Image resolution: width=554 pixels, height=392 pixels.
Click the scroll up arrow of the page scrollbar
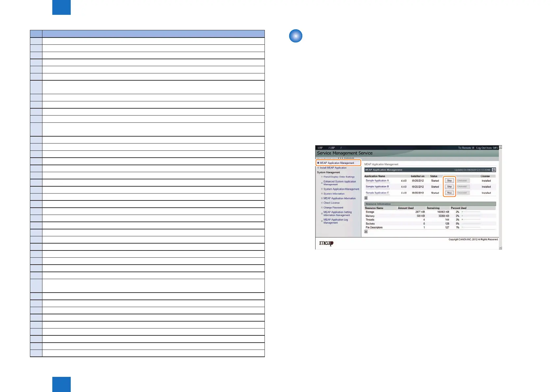[x=500, y=147]
